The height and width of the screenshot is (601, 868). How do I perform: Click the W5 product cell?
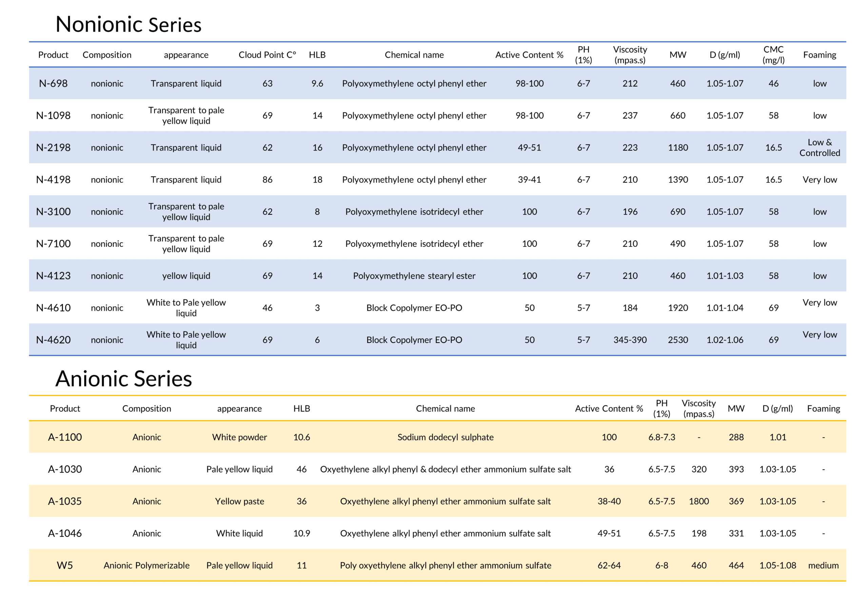coord(65,566)
